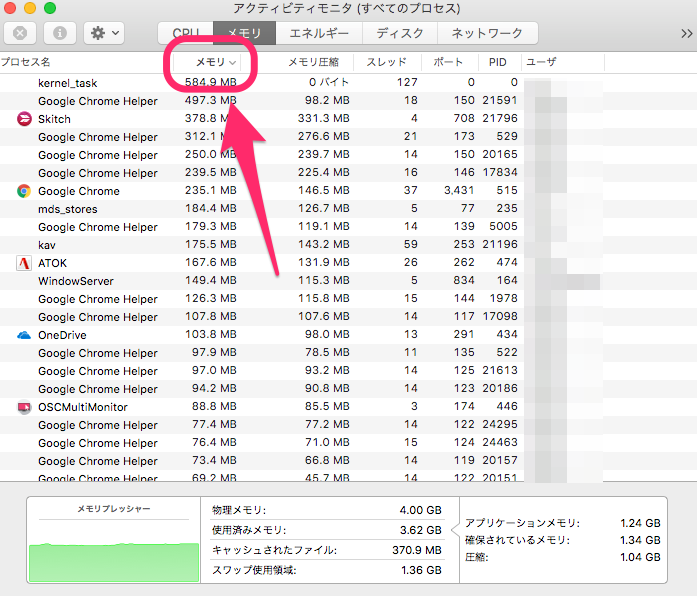Sort by PID column header
Image resolution: width=697 pixels, height=596 pixels.
498,62
